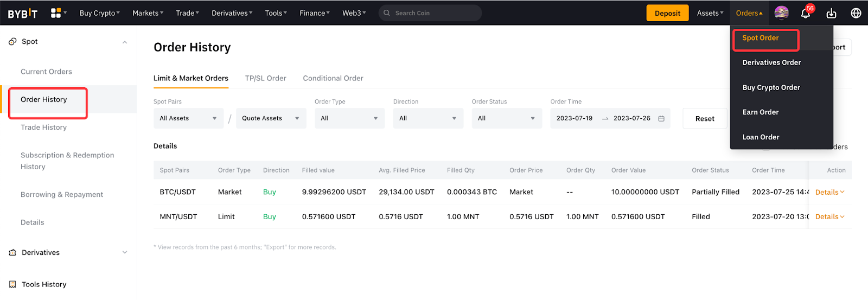
Task: Focus the Search Coin field
Action: pyautogui.click(x=434, y=13)
